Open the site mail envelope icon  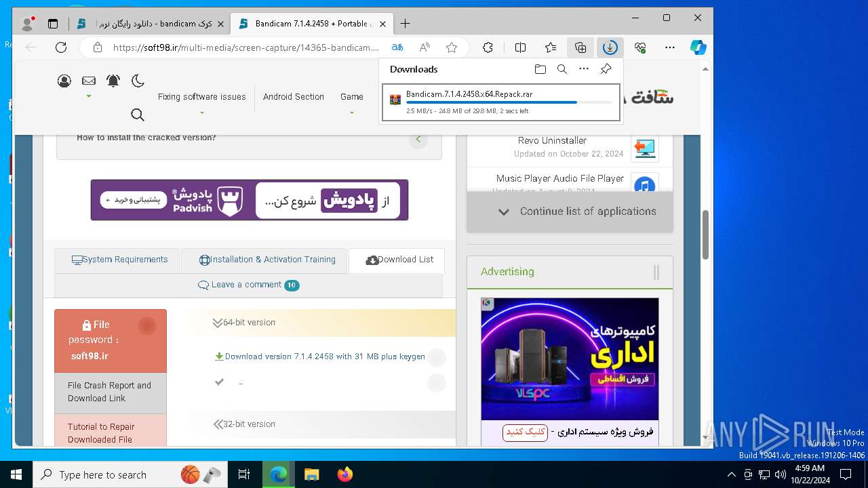pos(89,81)
